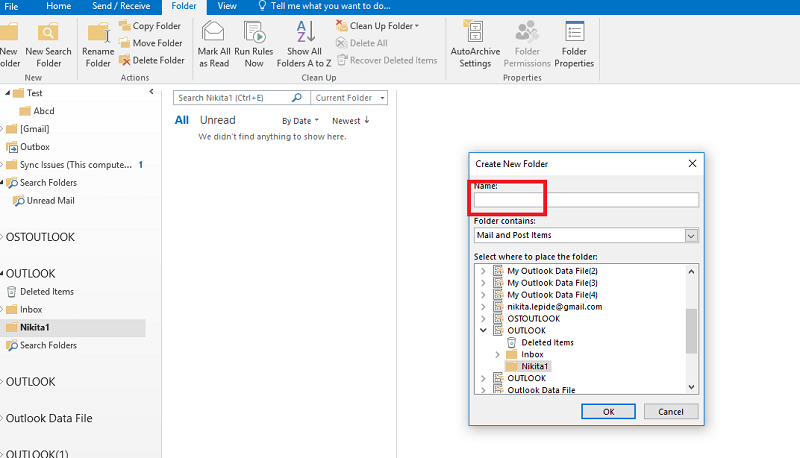
Task: Click the dialog tree scrollbar down arrow
Action: [691, 387]
